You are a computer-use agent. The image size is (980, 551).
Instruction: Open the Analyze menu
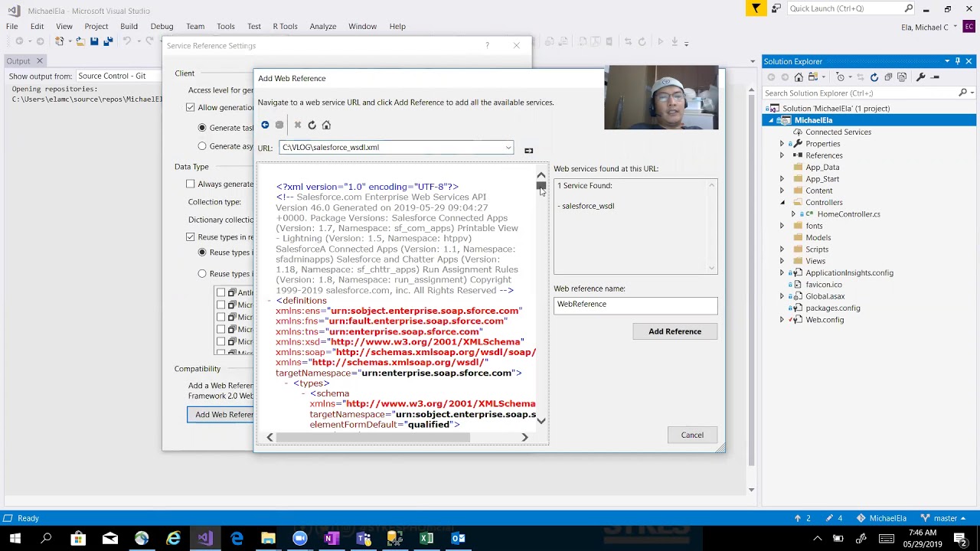(323, 26)
